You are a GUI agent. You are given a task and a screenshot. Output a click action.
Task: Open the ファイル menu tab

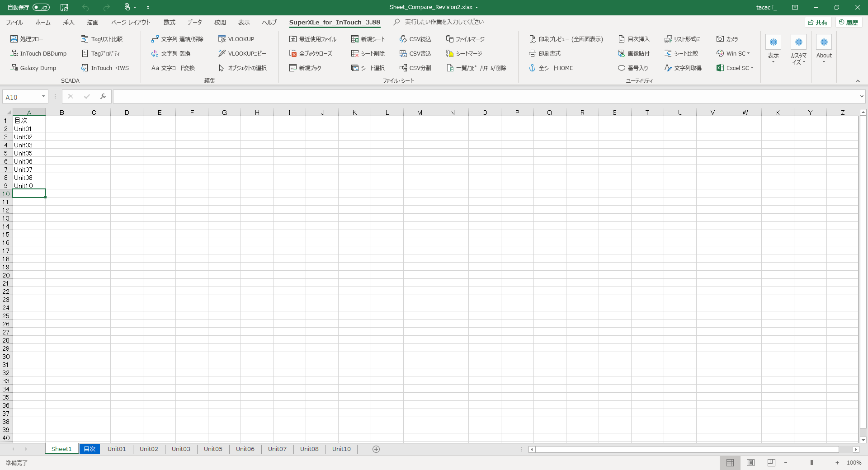[14, 22]
